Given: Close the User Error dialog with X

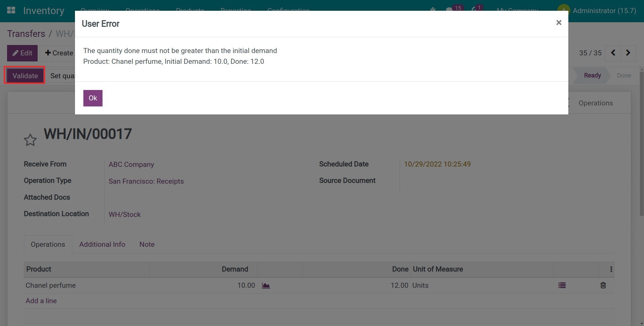Looking at the screenshot, I should click(559, 22).
